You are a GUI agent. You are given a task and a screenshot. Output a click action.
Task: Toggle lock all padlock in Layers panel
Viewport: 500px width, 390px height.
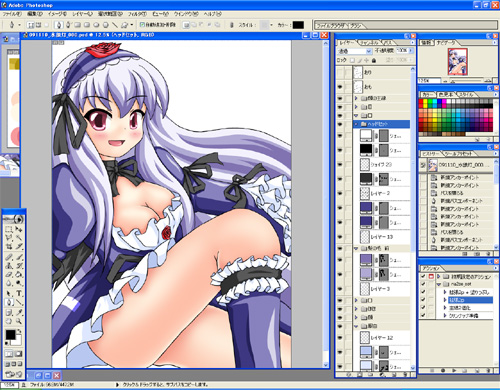tap(374, 60)
